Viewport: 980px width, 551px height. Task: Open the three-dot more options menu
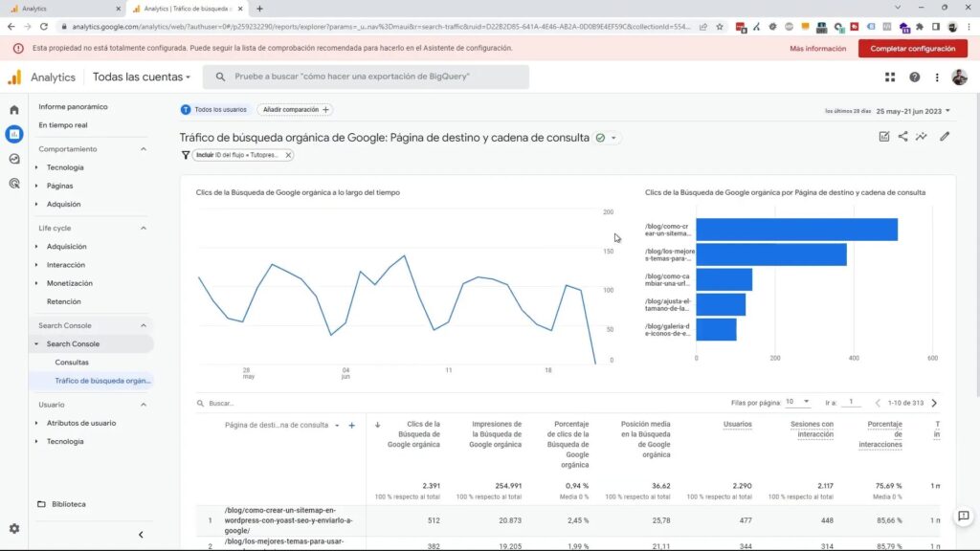936,77
